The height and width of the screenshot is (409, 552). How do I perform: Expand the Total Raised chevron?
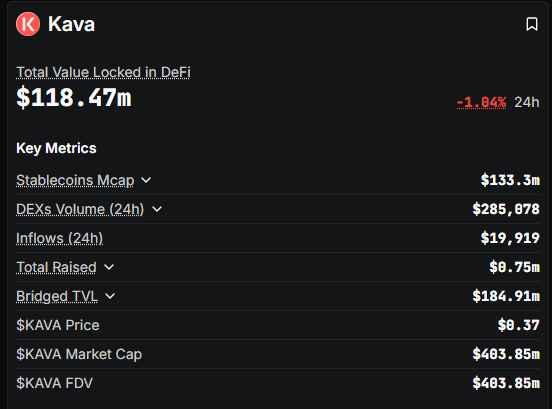tap(109, 267)
